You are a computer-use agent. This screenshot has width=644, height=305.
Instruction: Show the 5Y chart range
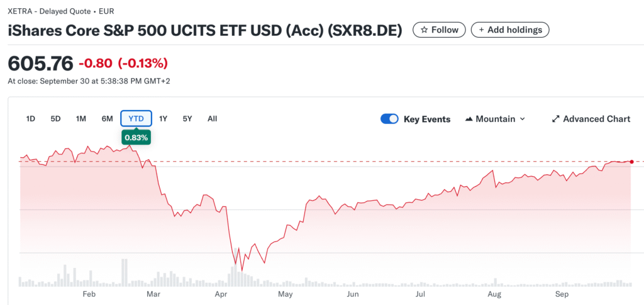pos(187,118)
